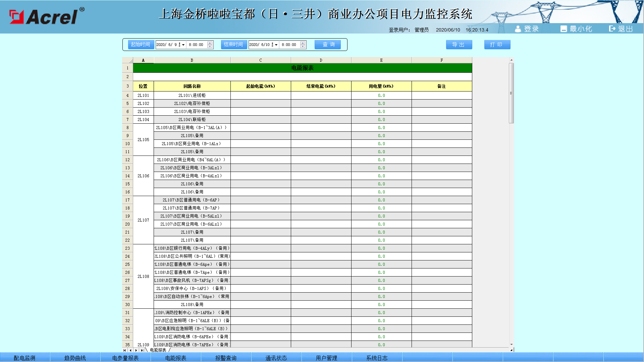Click the scroll-down arrow of the table
644x362 pixels.
(x=512, y=345)
